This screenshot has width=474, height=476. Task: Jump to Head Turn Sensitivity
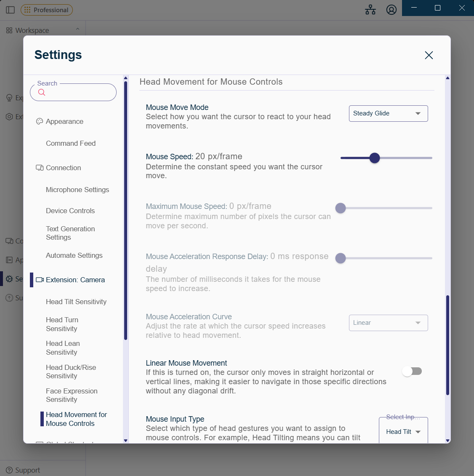tap(62, 324)
